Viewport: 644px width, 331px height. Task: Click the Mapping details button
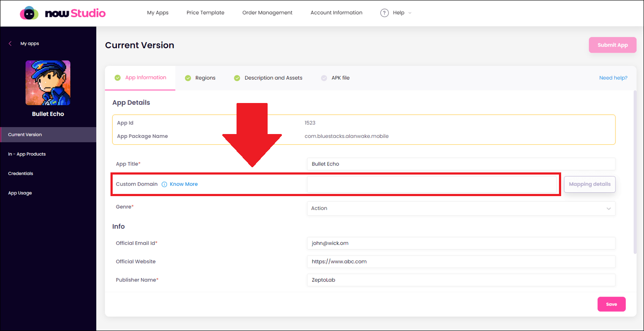[590, 184]
